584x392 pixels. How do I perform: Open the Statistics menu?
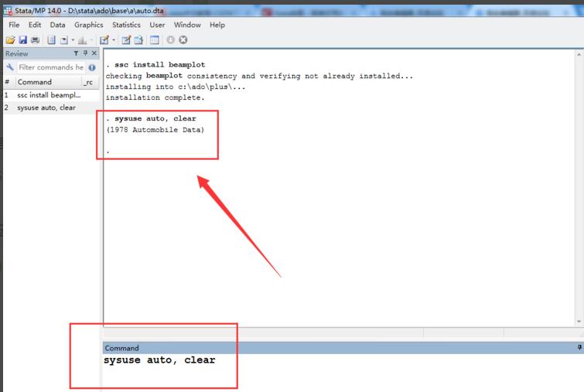tap(126, 25)
